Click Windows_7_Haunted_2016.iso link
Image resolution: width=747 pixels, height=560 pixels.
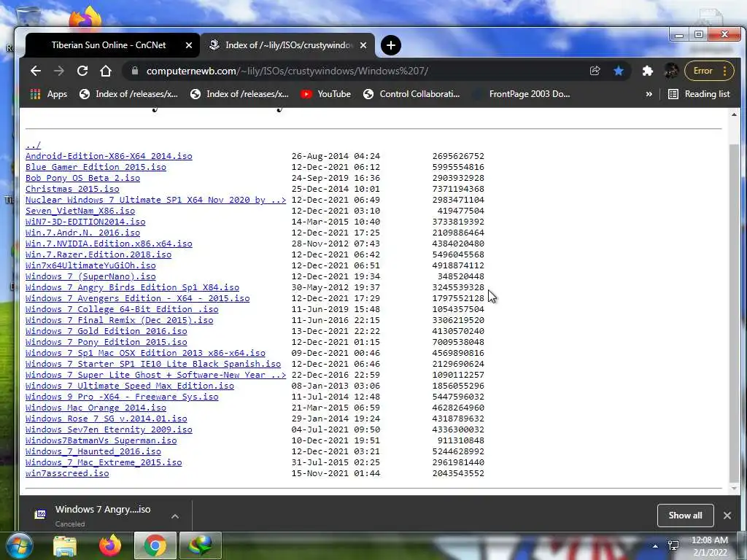point(93,452)
